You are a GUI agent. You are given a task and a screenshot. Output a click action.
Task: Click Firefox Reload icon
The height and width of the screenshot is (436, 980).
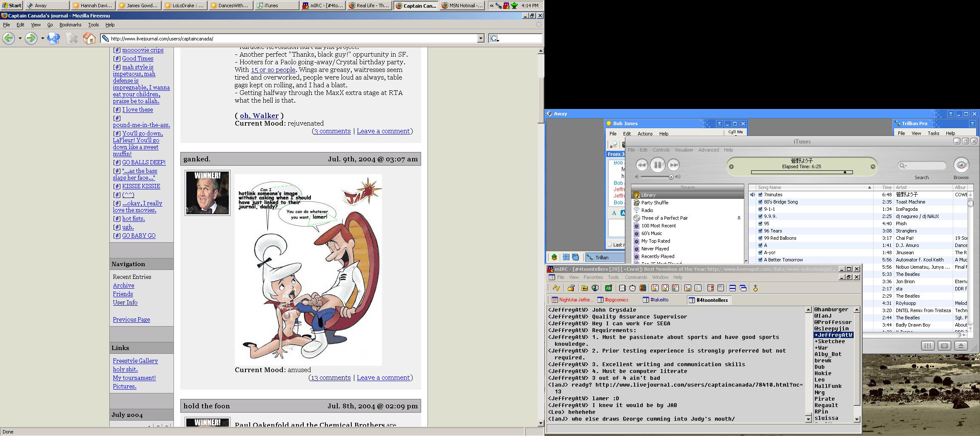[x=54, y=38]
